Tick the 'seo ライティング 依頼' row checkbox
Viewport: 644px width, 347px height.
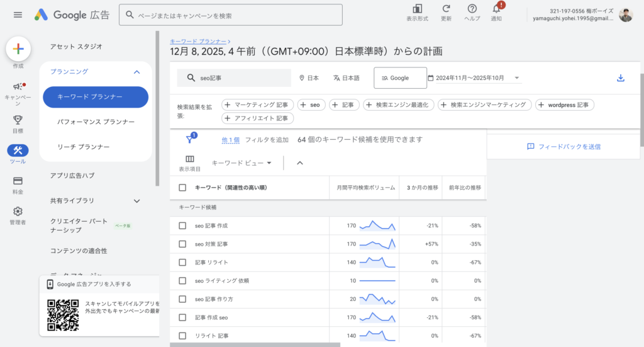tap(182, 280)
